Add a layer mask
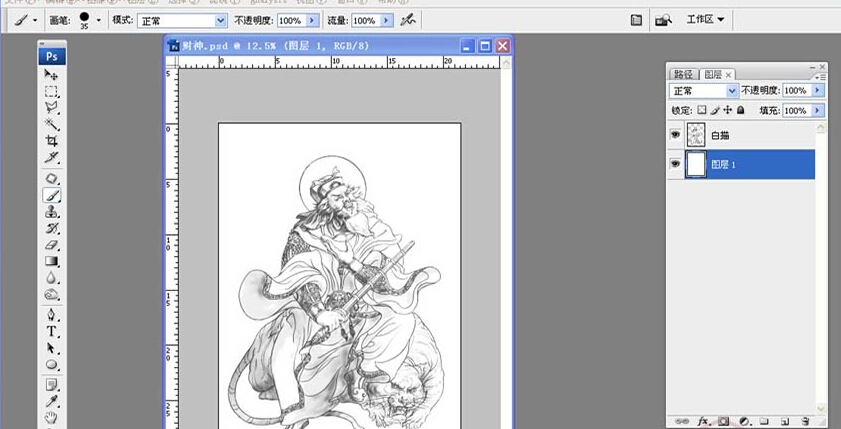 [x=724, y=421]
